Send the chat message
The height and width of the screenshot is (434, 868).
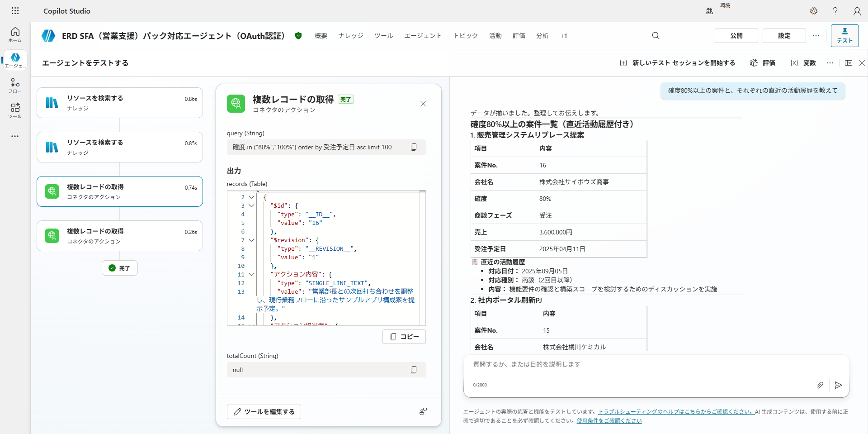point(839,385)
